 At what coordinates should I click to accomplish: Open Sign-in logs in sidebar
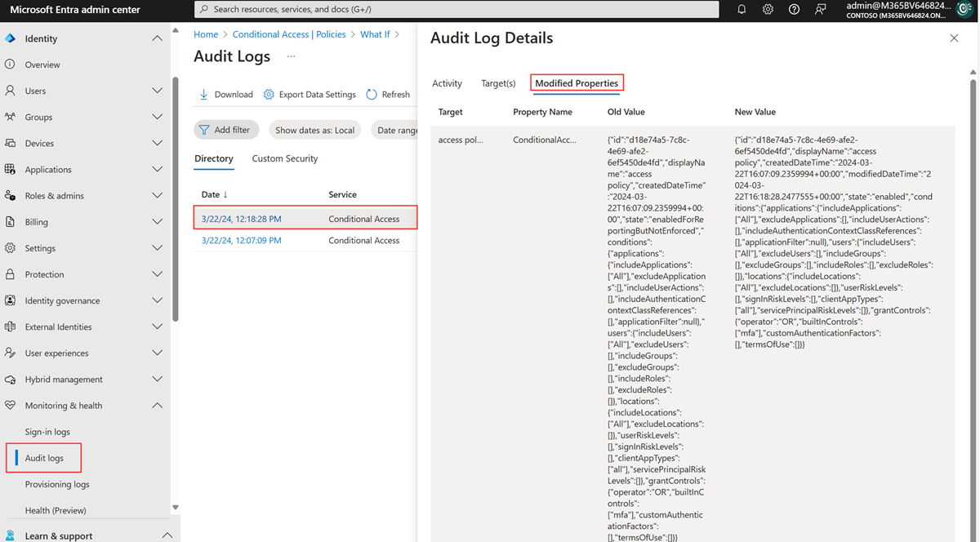point(47,432)
